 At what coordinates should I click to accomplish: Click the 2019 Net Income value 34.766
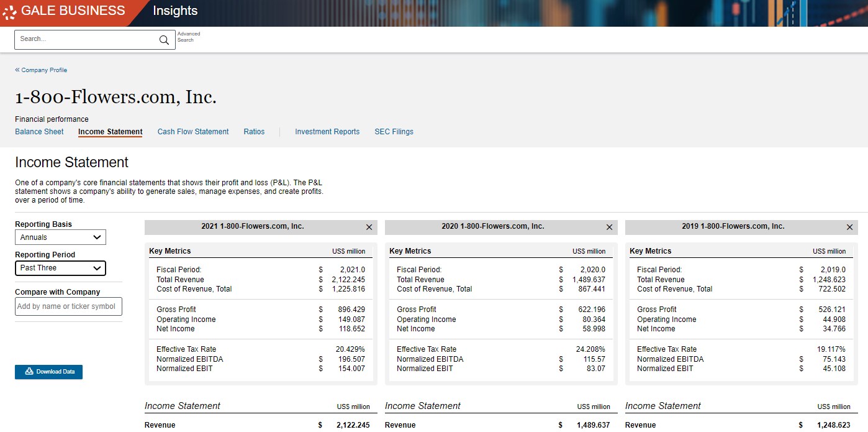pyautogui.click(x=834, y=329)
